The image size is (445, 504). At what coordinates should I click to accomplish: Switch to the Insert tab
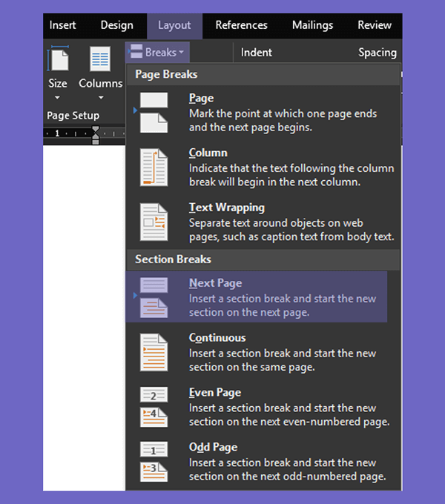click(62, 25)
